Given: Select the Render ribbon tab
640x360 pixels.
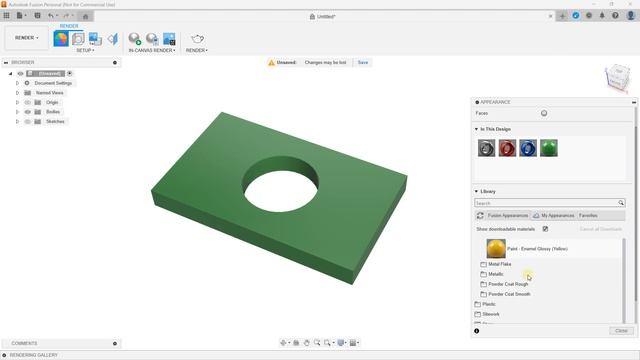Looking at the screenshot, I should (69, 26).
